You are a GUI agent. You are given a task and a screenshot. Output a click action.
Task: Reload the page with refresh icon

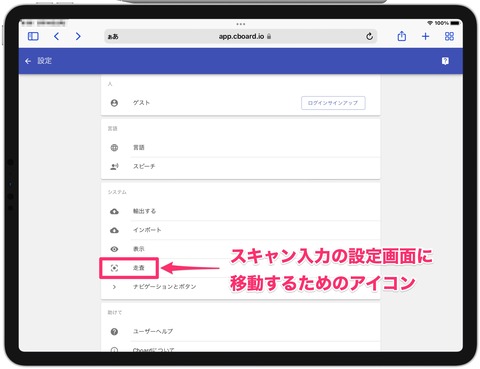point(369,36)
